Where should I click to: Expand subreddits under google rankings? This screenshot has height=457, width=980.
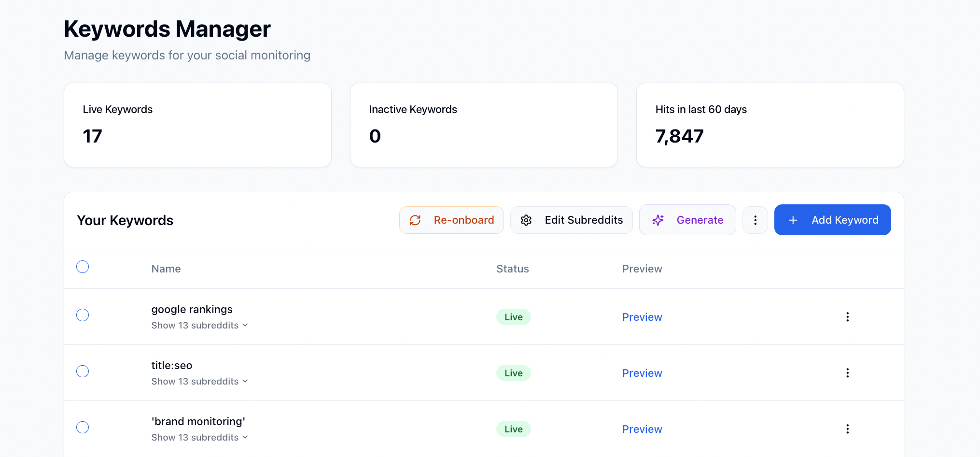point(199,325)
